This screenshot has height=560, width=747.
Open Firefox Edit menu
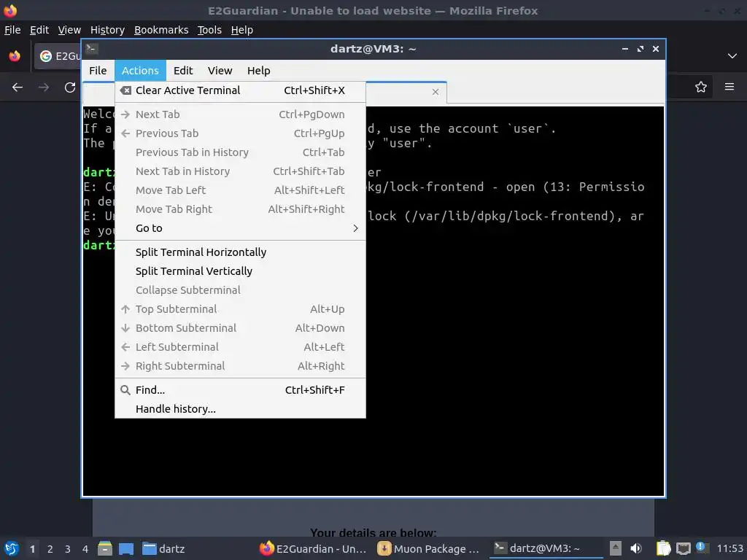point(39,30)
